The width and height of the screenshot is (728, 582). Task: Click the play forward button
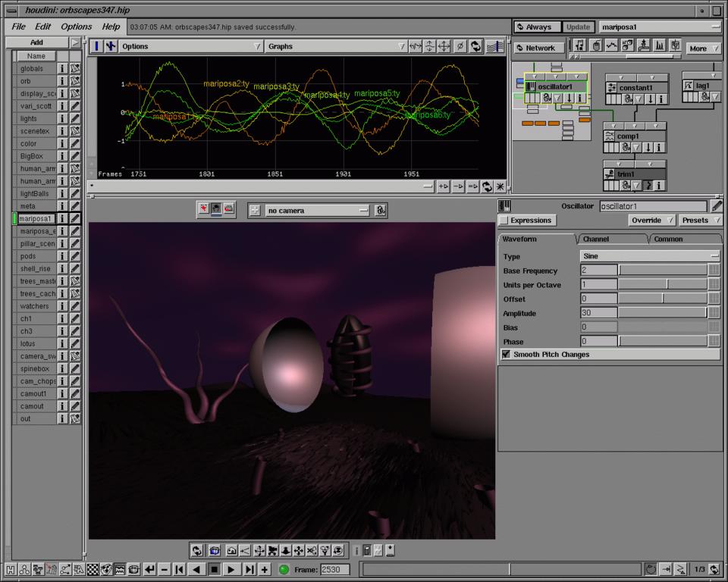pyautogui.click(x=231, y=569)
